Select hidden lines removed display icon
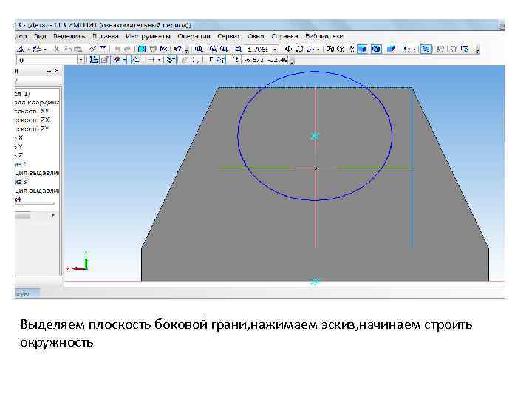 pyautogui.click(x=341, y=49)
